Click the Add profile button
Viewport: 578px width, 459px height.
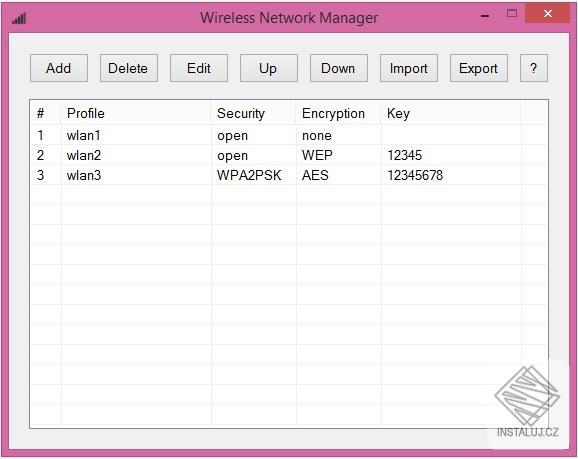59,68
